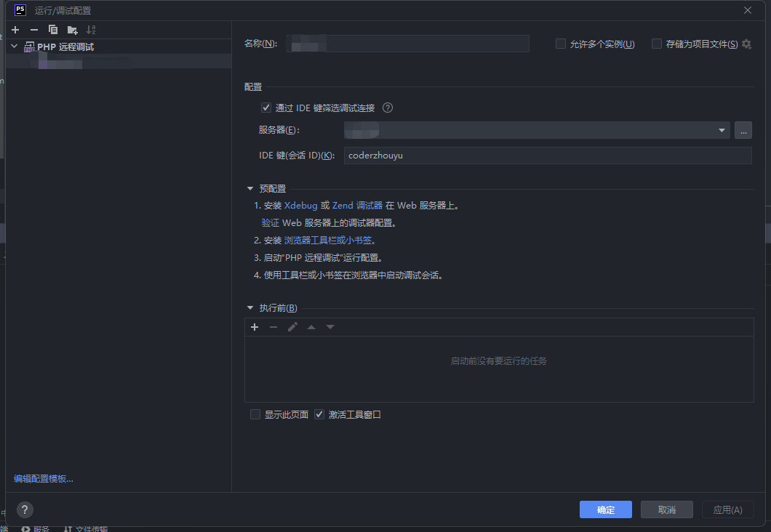Focus the 名称 input field
This screenshot has height=532, width=771.
pyautogui.click(x=407, y=44)
